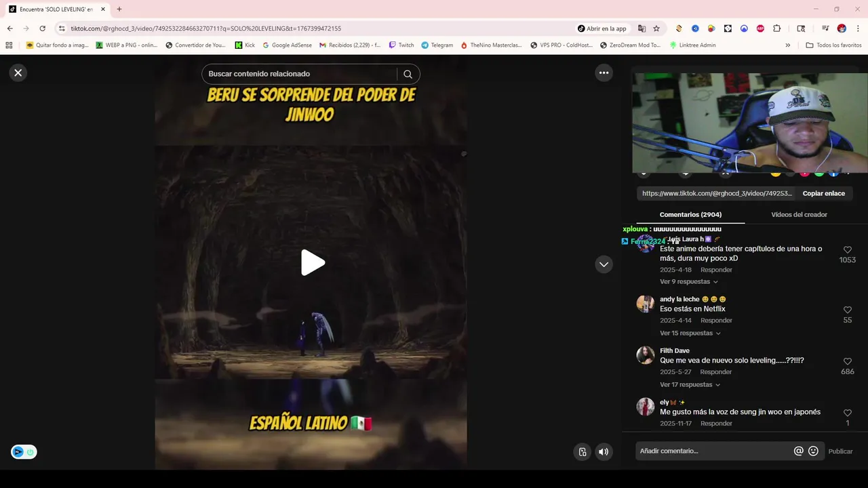The height and width of the screenshot is (488, 868).
Task: Play the Solo Leveling video
Action: [x=313, y=263]
